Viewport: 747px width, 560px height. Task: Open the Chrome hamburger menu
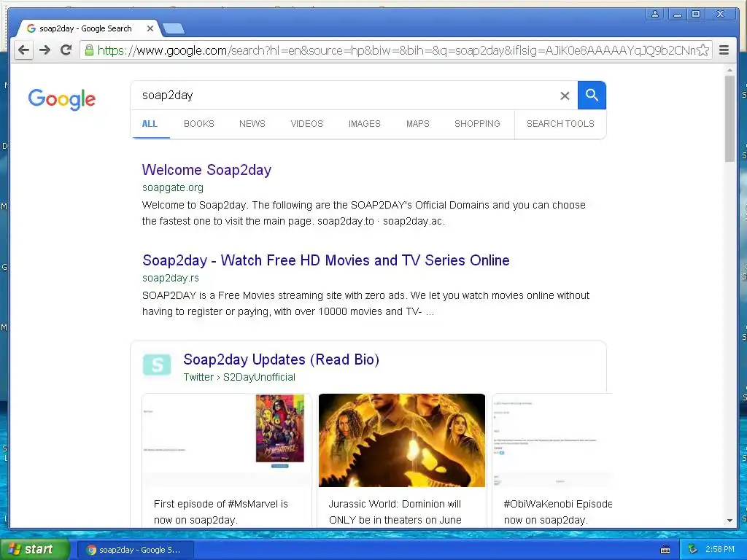point(724,50)
